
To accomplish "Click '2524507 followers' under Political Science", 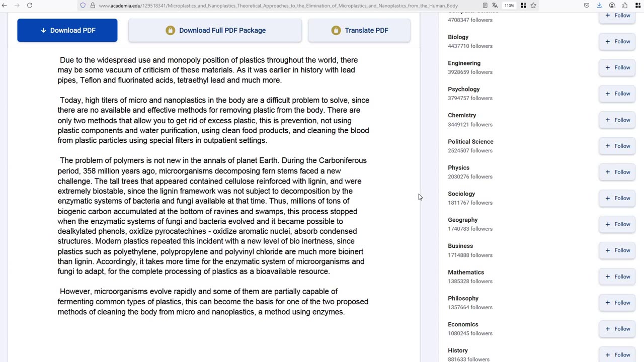I will tap(470, 151).
